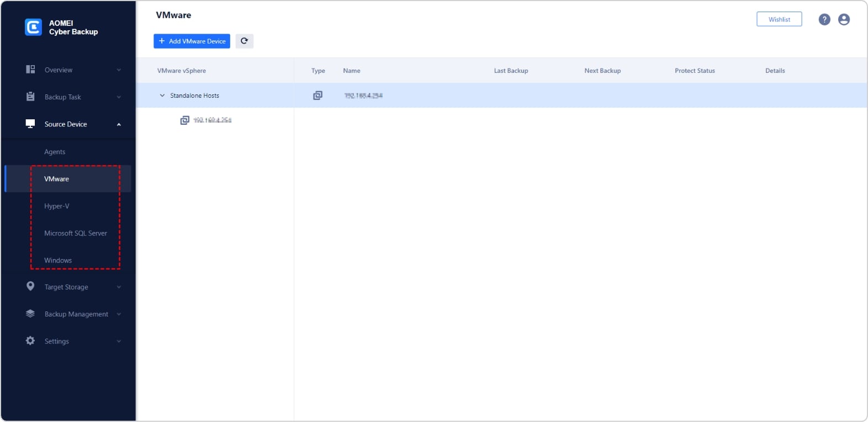Open the user account profile icon

click(x=844, y=19)
